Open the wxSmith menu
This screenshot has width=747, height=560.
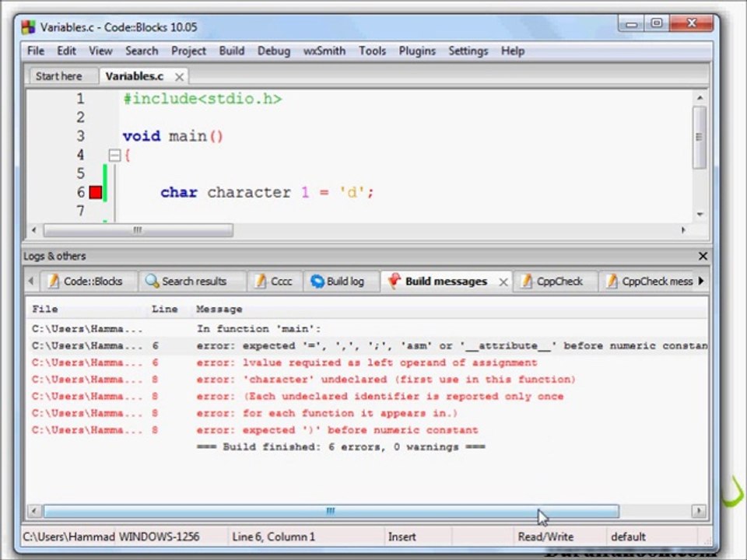pos(324,51)
